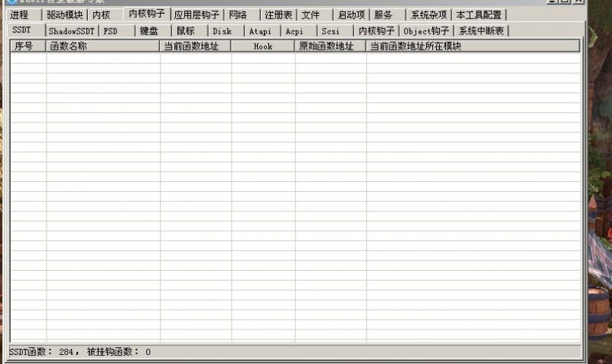The width and height of the screenshot is (612, 364).
Task: Select the 系统杂项 tab
Action: point(428,15)
